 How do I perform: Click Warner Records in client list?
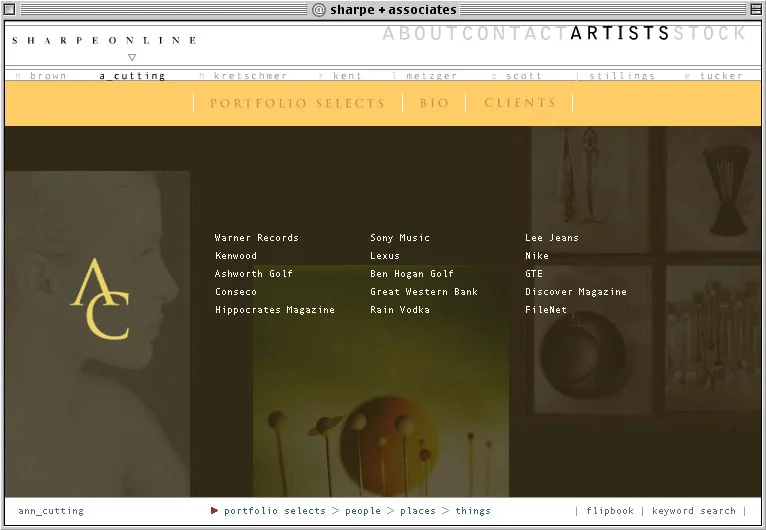pos(256,238)
